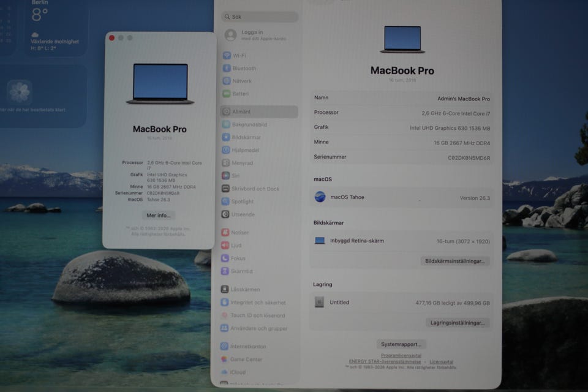
Task: Open the Fokus moon icon
Action: [x=225, y=258]
